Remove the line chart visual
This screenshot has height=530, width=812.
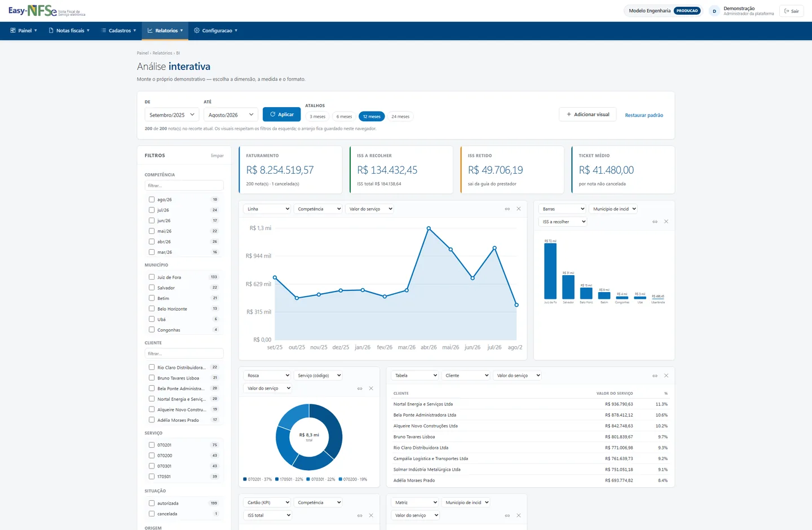click(x=519, y=209)
